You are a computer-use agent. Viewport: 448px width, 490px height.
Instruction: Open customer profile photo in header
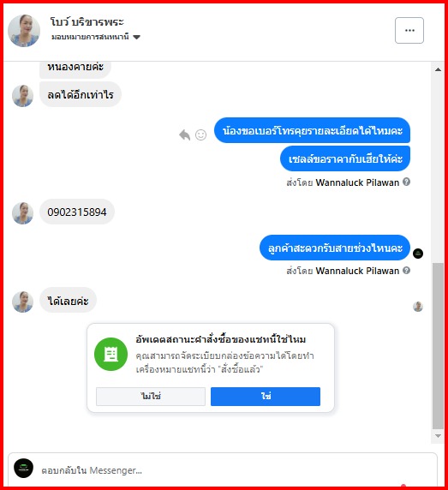(24, 31)
